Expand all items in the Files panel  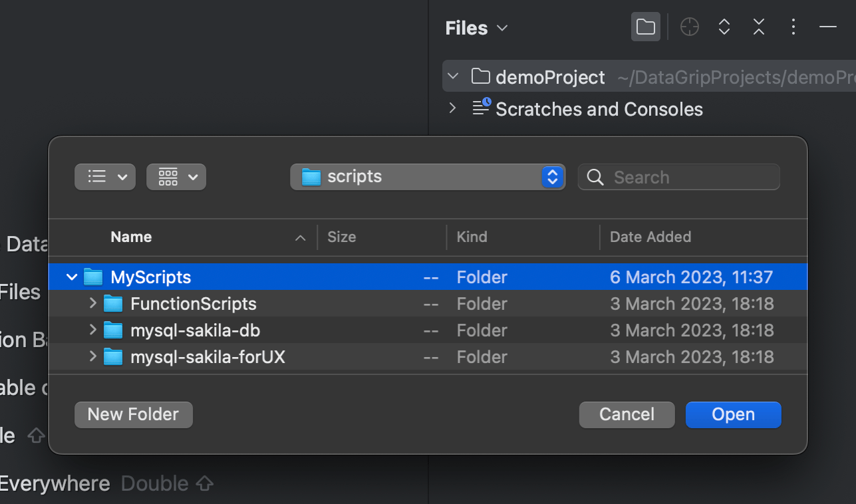[x=724, y=27]
